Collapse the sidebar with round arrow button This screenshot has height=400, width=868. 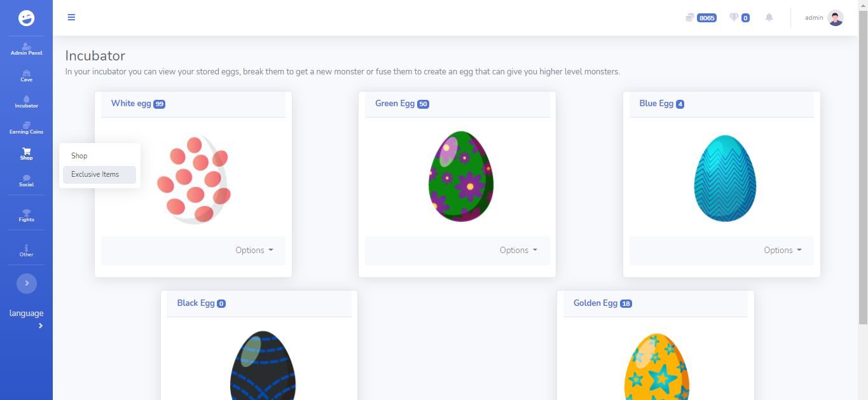pyautogui.click(x=27, y=283)
